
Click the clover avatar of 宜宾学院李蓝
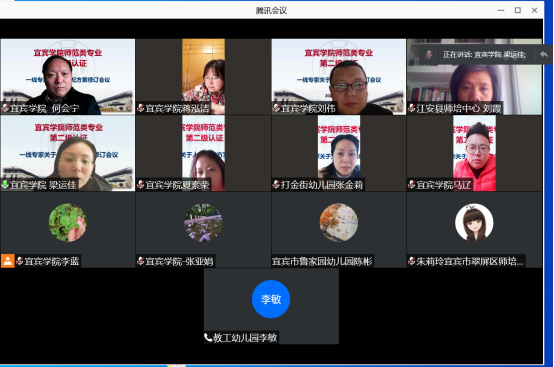point(67,223)
